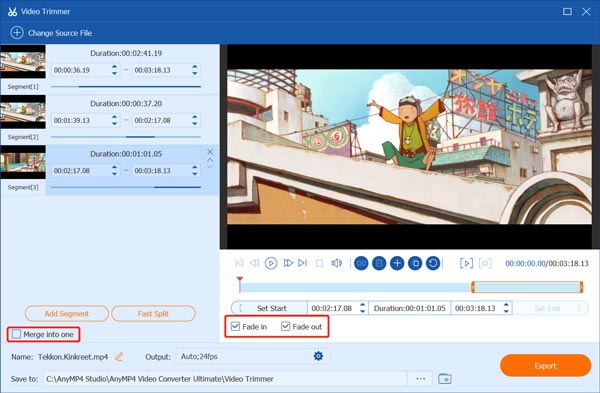Click the Set Start button
600x393 pixels.
pyautogui.click(x=269, y=308)
